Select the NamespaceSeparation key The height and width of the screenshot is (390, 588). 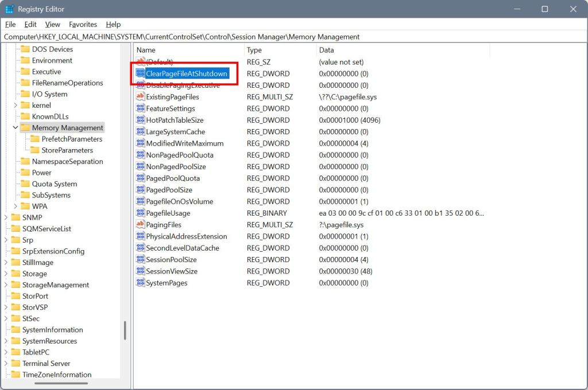tap(68, 162)
